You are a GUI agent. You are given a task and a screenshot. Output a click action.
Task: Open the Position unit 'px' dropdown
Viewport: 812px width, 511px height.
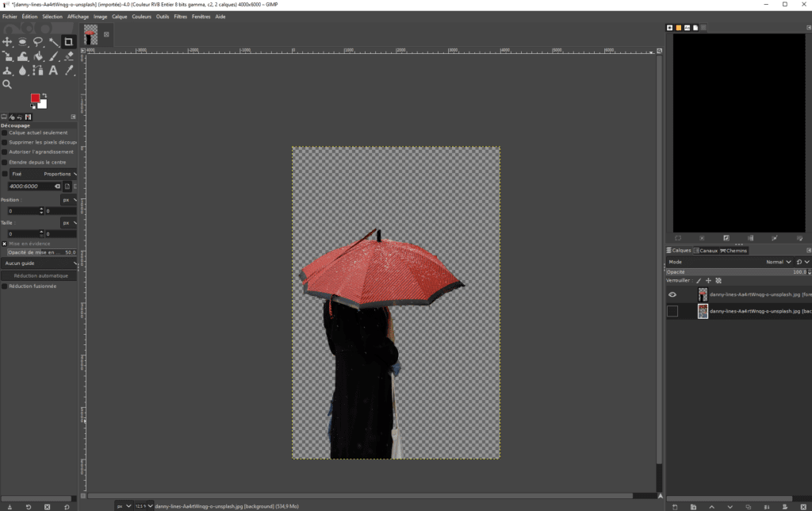coord(69,200)
